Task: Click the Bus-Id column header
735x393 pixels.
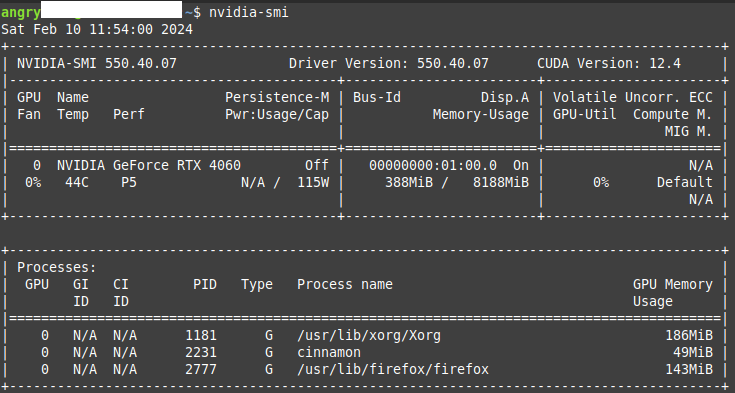Action: (x=377, y=97)
